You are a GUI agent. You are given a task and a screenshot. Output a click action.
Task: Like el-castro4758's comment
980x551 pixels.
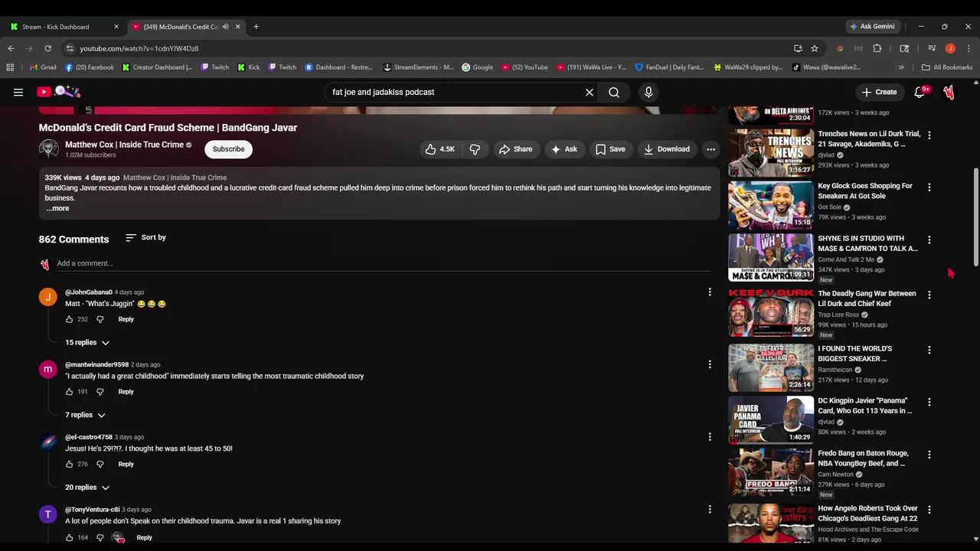click(69, 464)
